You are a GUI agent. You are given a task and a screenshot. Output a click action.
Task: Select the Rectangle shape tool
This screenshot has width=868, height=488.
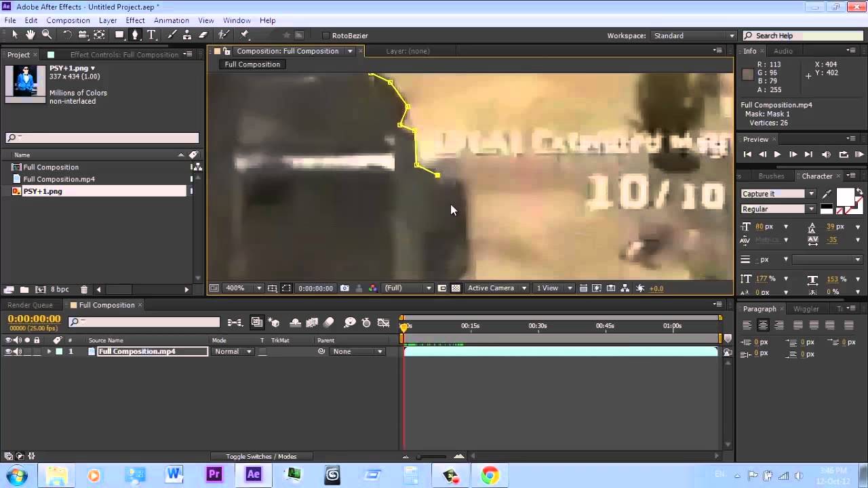tap(119, 35)
